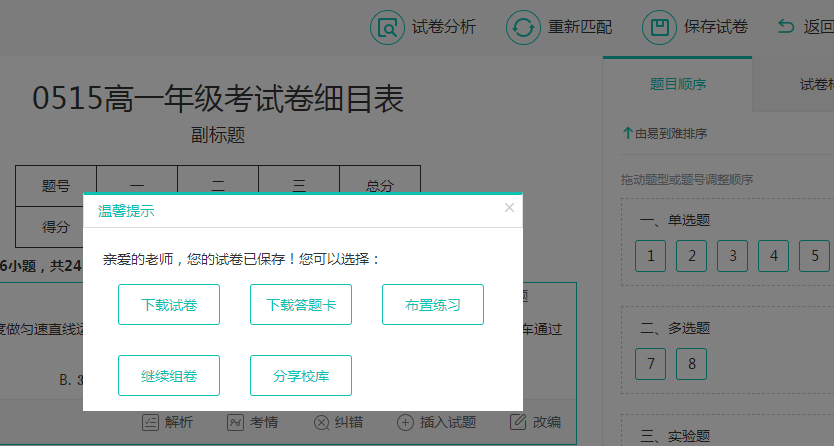Screen dimensions: 834x446
Task: Click the 下载答题卡 button
Action: pos(301,305)
